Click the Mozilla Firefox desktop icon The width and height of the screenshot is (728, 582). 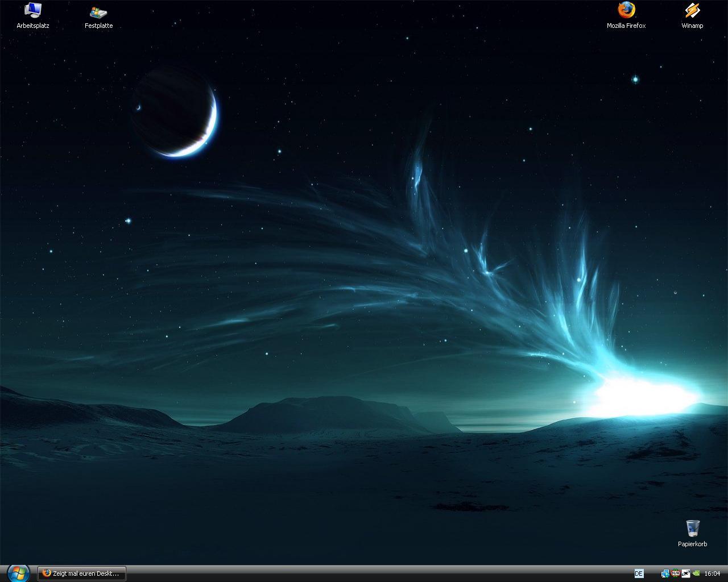point(626,10)
